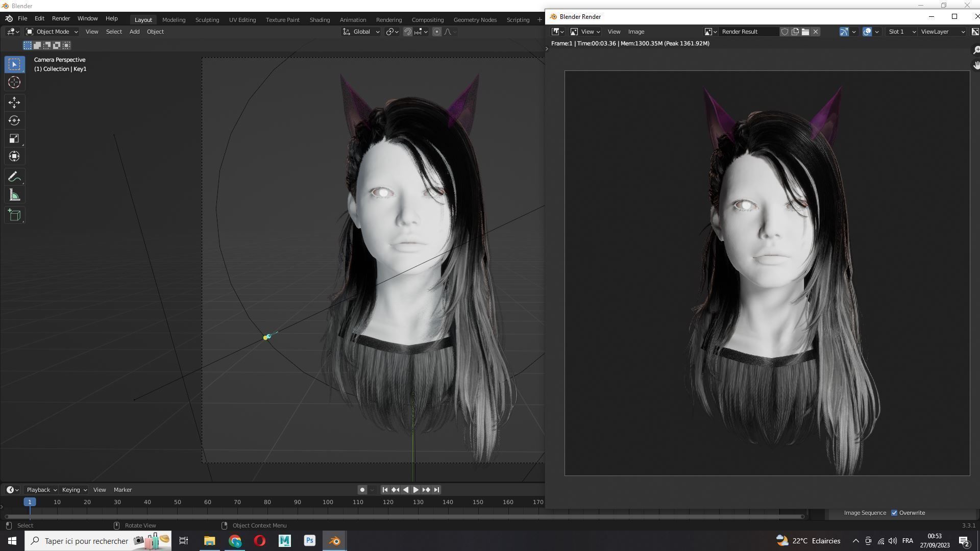980x551 pixels.
Task: Click the Blender logo menu icon
Action: coord(9,18)
